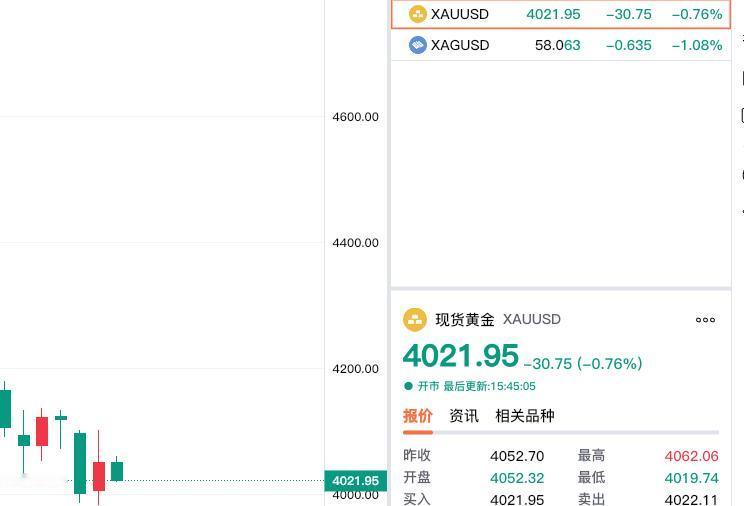Click the tall green candlestick on chart

[x=80, y=463]
